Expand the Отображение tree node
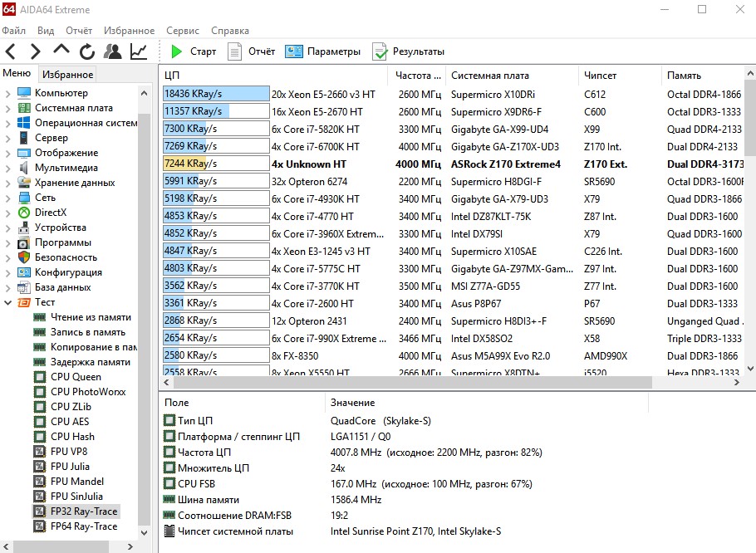The height and width of the screenshot is (553, 756). tap(7, 153)
